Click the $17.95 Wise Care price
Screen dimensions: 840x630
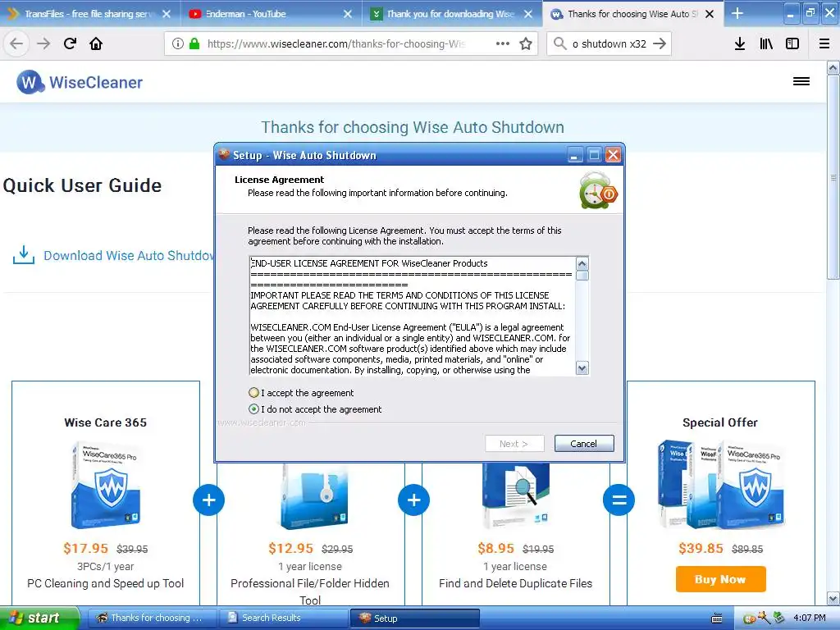coord(85,548)
